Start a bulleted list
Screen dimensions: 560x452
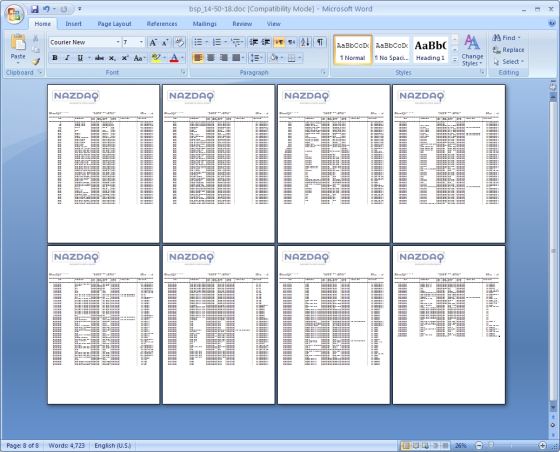(198, 42)
